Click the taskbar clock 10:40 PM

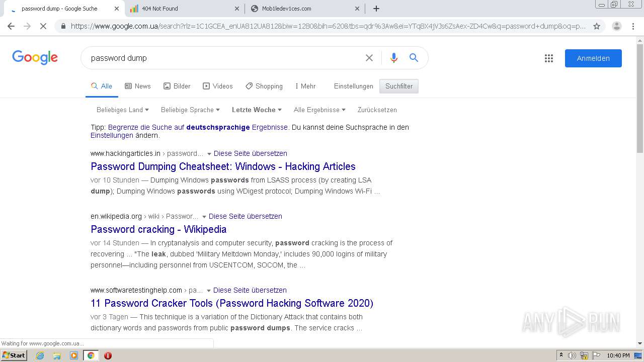618,355
